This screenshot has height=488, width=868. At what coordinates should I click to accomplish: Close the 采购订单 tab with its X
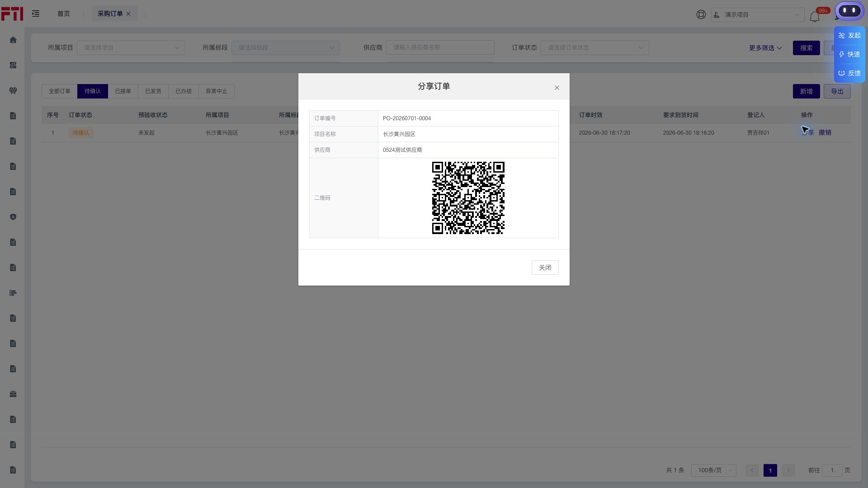point(128,14)
